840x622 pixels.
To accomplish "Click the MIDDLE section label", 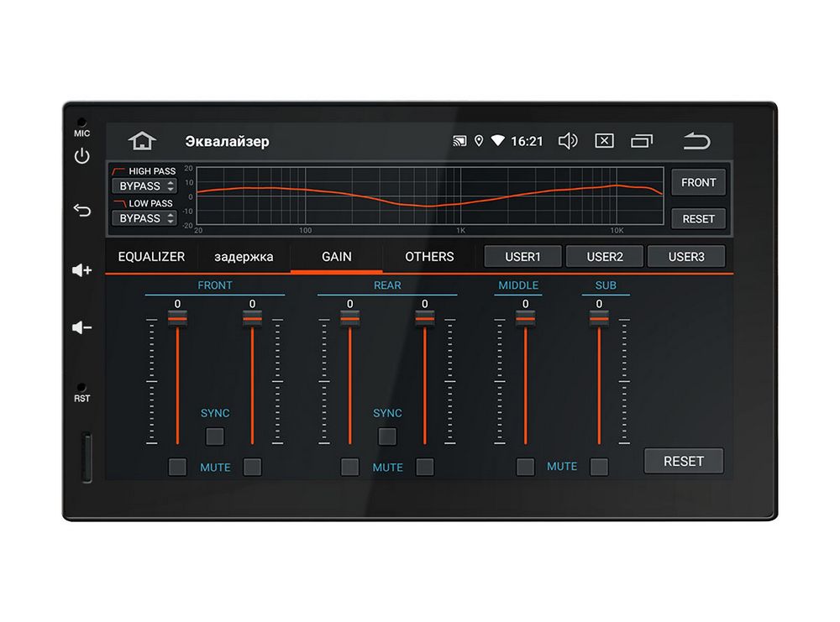I will point(518,285).
